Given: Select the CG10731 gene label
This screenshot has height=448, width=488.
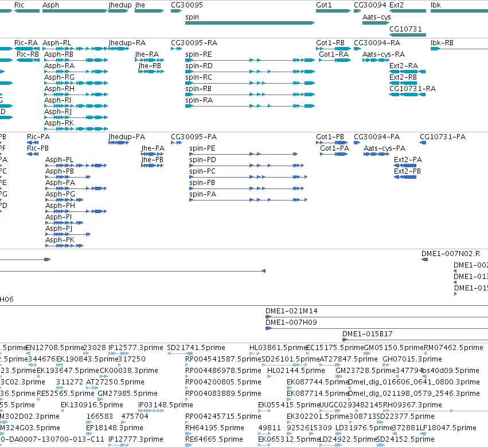Looking at the screenshot, I should pos(405,29).
